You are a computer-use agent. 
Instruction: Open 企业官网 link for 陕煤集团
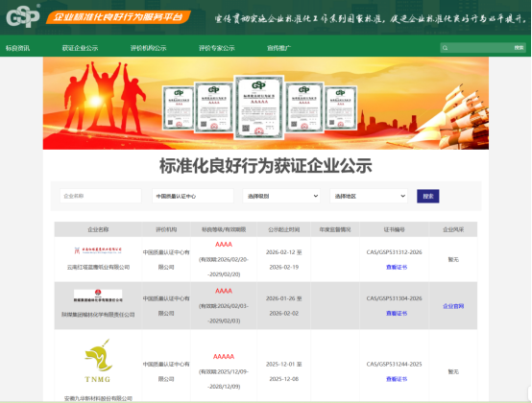pos(453,306)
